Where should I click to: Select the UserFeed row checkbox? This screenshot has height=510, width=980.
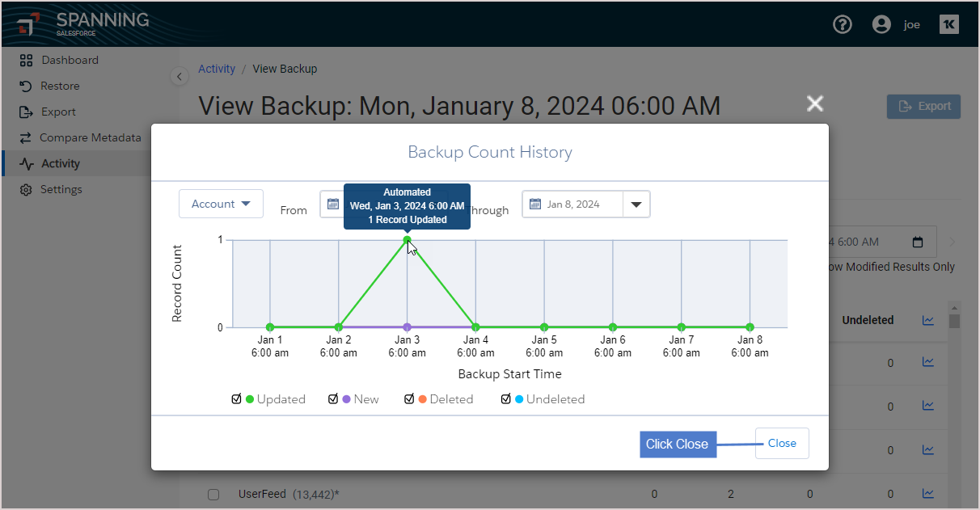pyautogui.click(x=213, y=495)
